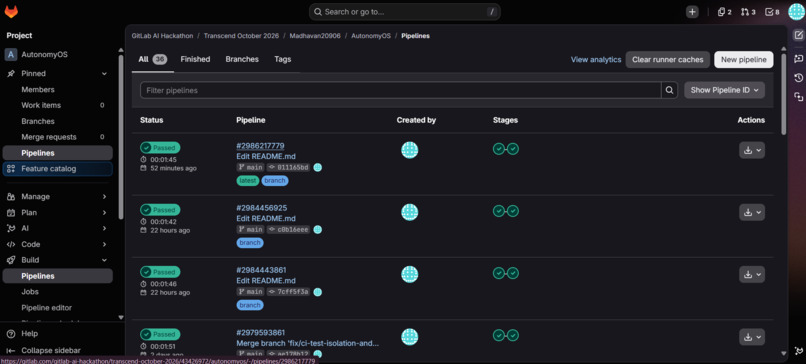
Task: Open creator avatar for pipeline #2986217779
Action: point(410,150)
